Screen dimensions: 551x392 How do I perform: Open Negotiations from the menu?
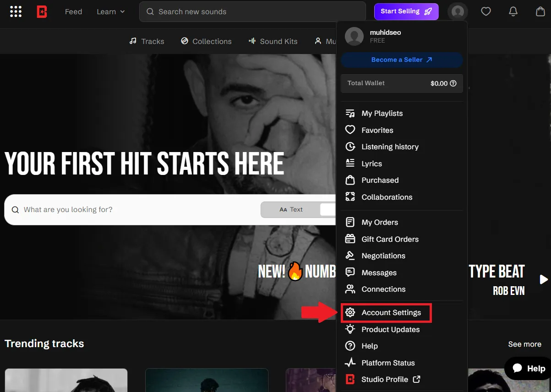pos(383,256)
